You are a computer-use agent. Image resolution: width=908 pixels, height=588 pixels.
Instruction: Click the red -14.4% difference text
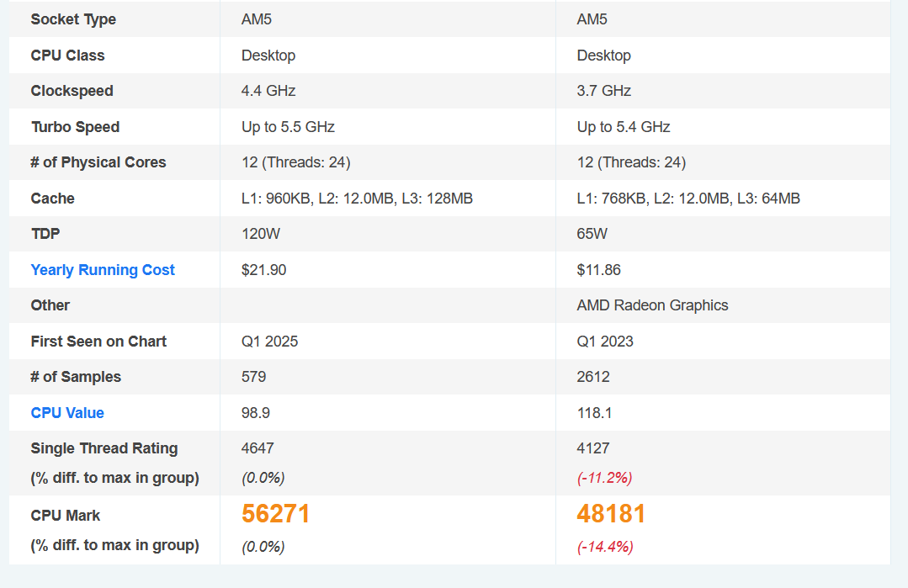click(605, 546)
